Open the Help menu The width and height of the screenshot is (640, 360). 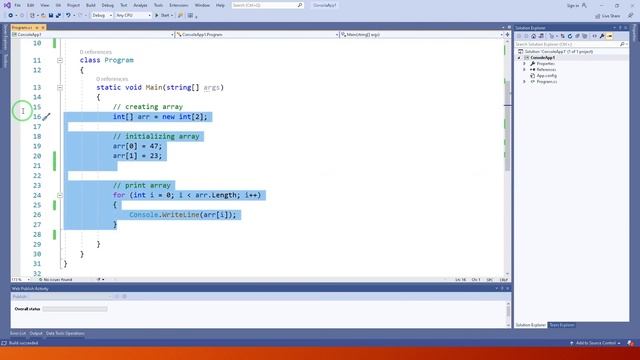[220, 5]
